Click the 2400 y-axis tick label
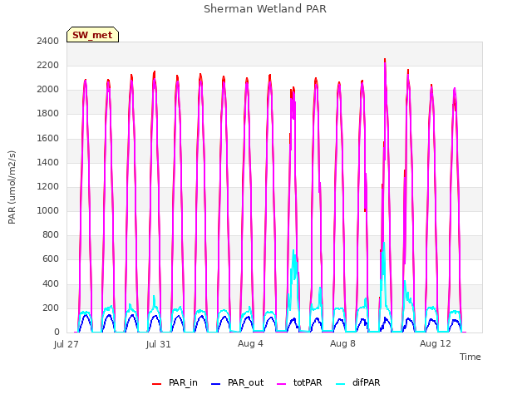532x399 pixels. (x=48, y=41)
